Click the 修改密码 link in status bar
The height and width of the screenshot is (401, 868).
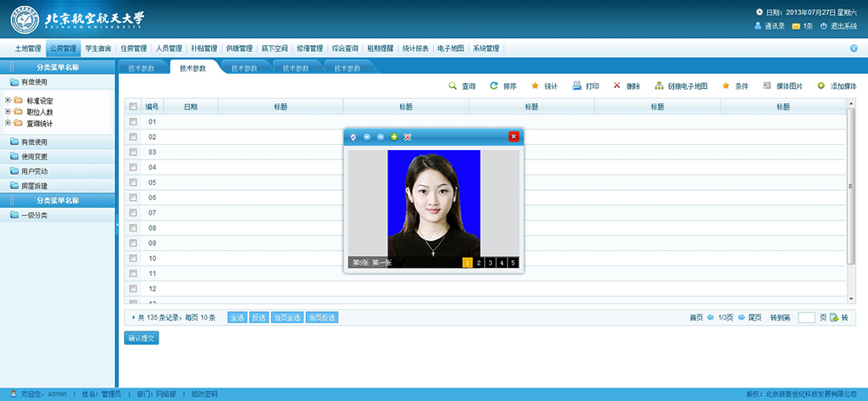204,394
